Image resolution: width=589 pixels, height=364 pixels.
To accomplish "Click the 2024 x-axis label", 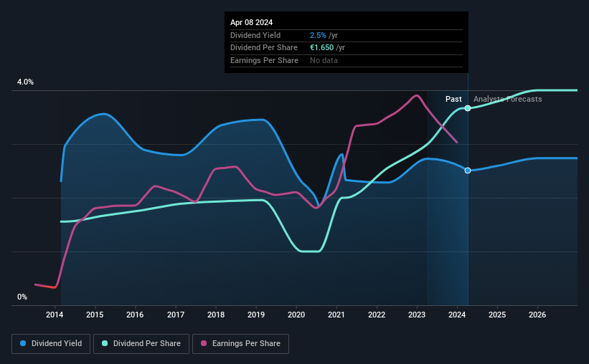I will point(457,315).
